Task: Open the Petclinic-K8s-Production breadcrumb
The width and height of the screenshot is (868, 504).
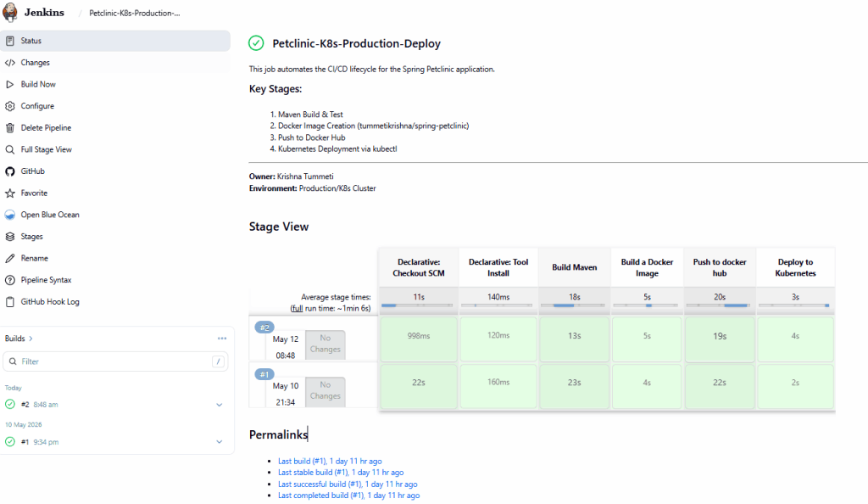Action: point(135,13)
